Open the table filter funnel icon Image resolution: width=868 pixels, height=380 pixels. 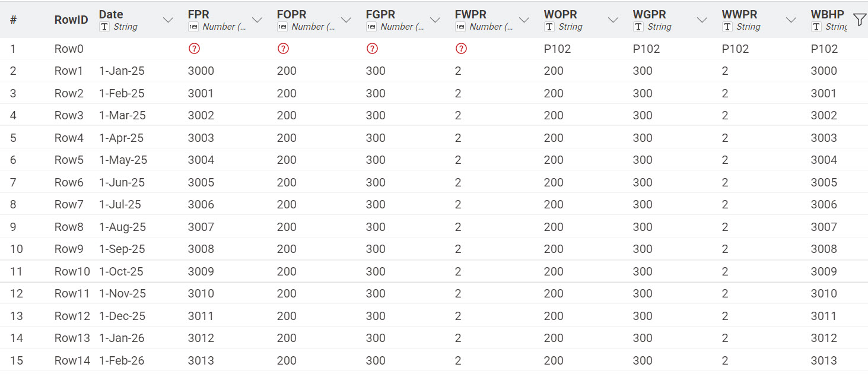tap(859, 20)
